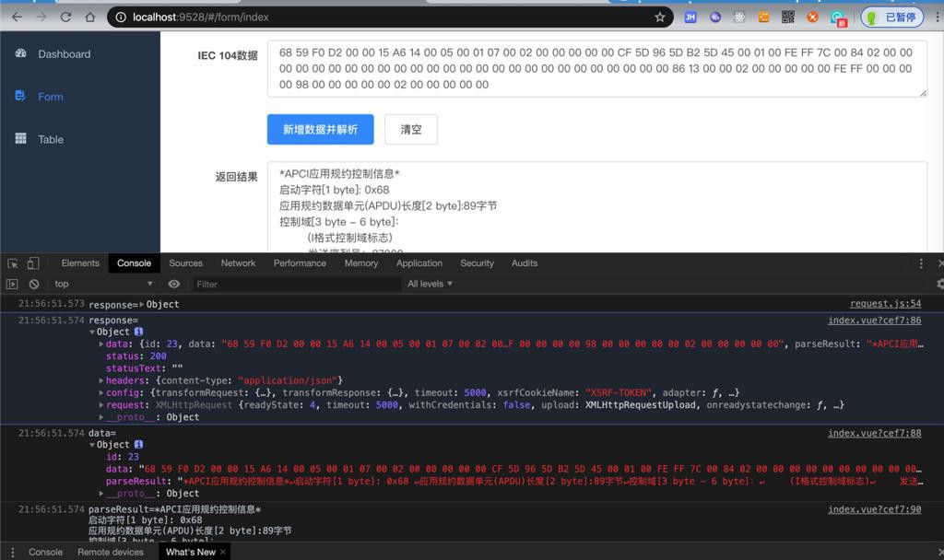The width and height of the screenshot is (944, 560).
Task: Click the browser forward arrow
Action: point(41,17)
